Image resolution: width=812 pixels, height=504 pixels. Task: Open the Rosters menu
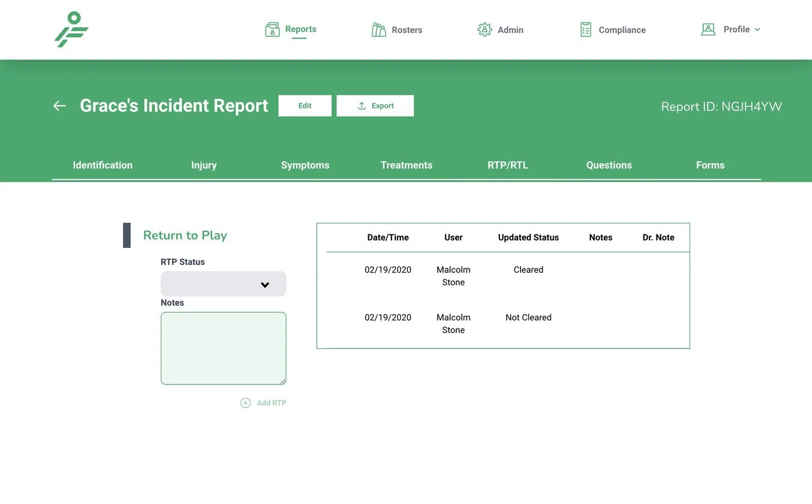click(x=407, y=30)
